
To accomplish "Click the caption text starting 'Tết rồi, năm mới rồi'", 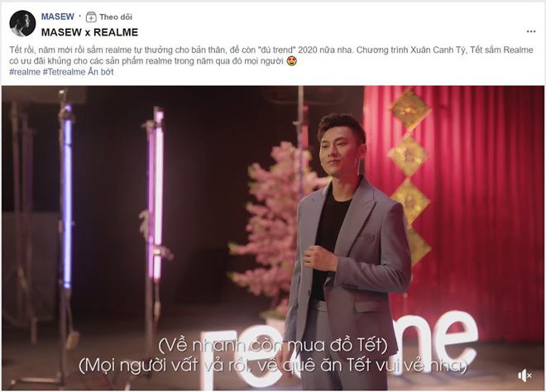I will (x=271, y=55).
